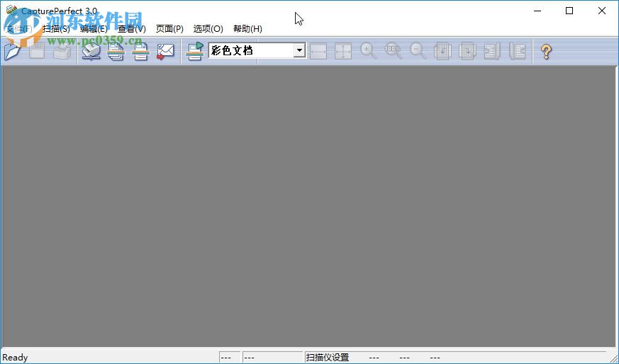
Task: Click the zoom out magnifier icon
Action: (x=418, y=51)
